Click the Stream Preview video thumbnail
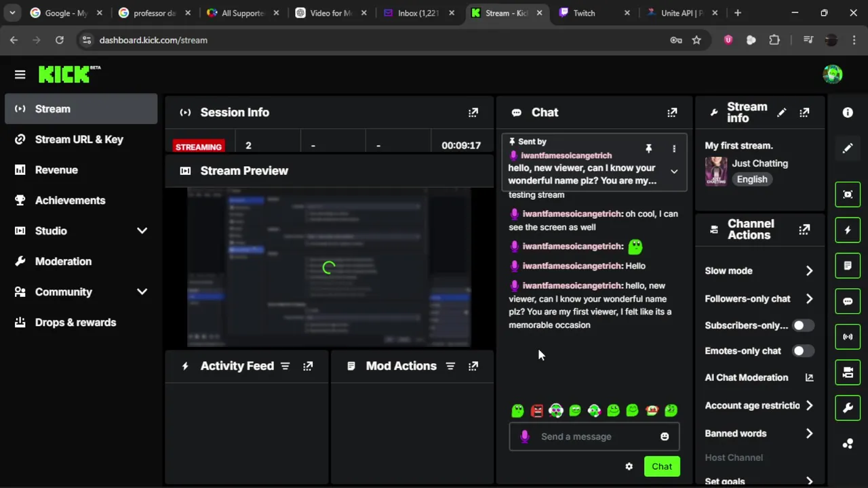The height and width of the screenshot is (488, 868). tap(329, 268)
